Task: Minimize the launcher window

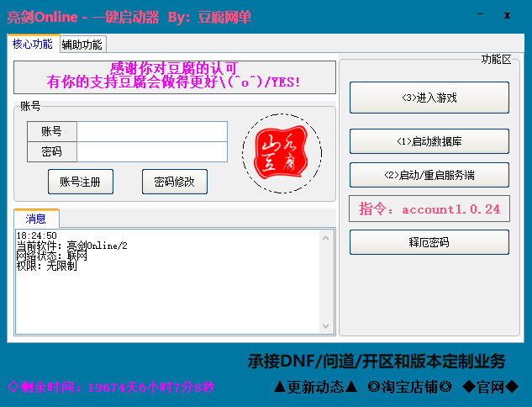Action: [480, 14]
